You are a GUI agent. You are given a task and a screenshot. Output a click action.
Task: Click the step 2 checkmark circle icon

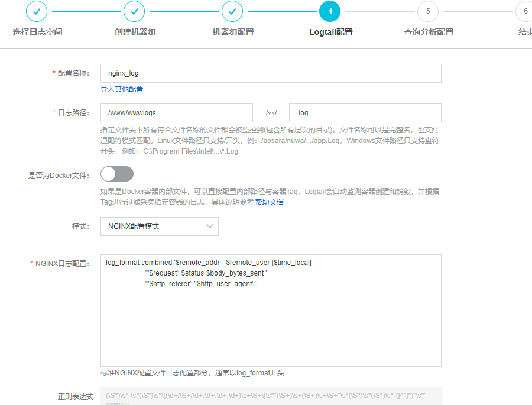click(134, 11)
